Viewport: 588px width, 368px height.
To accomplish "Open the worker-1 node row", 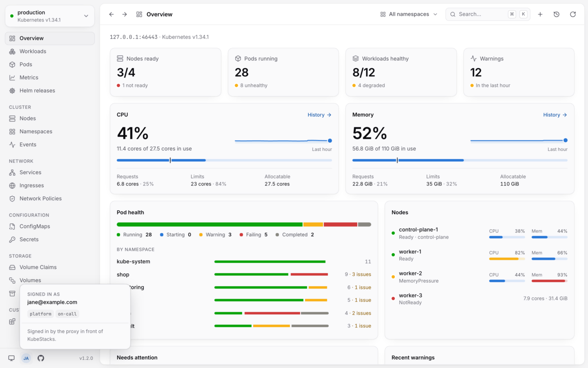I will 479,255.
